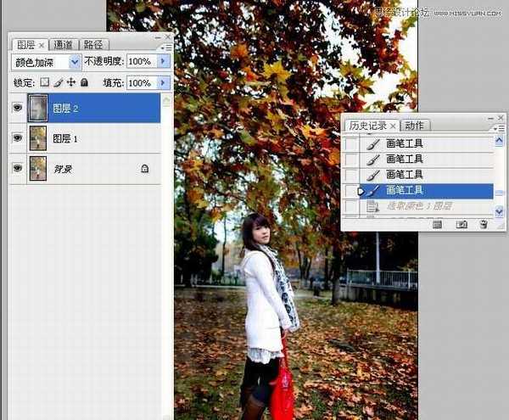Click the brush icon of highlighted 画笔工具 state

pos(373,191)
